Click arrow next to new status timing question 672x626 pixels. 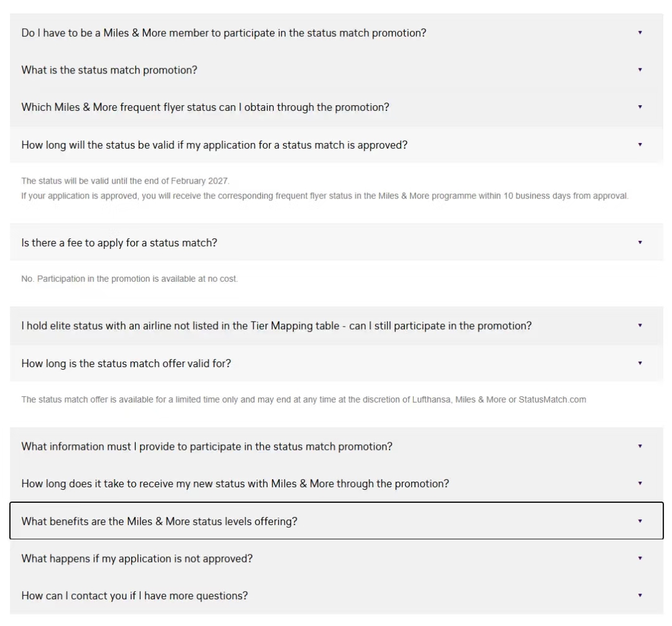pyautogui.click(x=640, y=483)
